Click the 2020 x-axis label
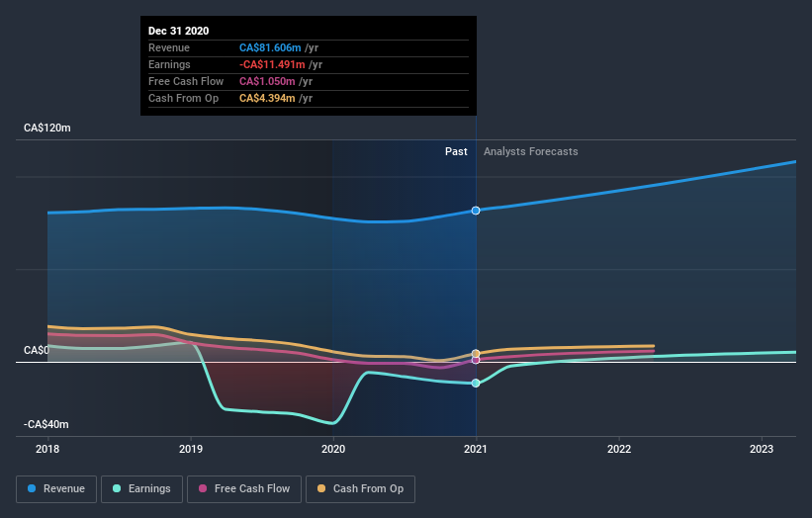The width and height of the screenshot is (812, 518). (333, 449)
